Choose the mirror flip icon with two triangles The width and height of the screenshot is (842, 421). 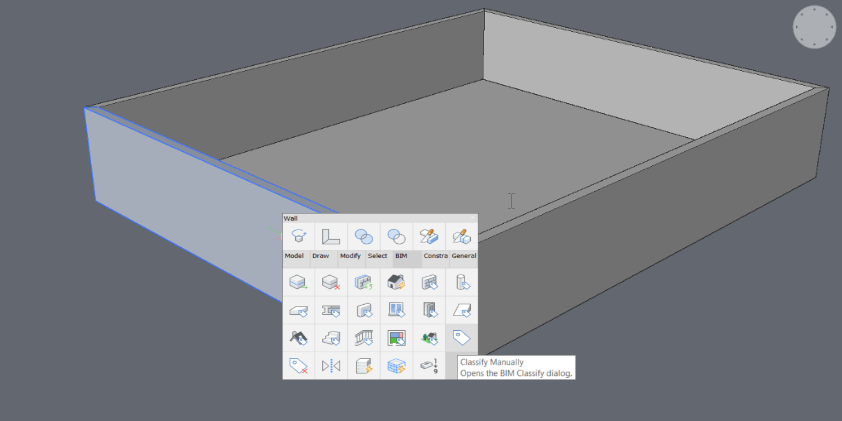[x=331, y=365]
